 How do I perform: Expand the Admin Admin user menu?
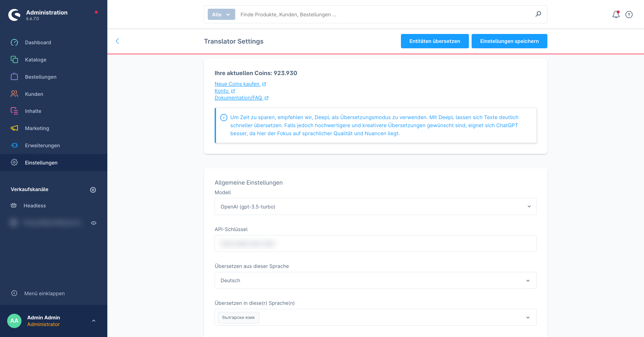(93, 321)
